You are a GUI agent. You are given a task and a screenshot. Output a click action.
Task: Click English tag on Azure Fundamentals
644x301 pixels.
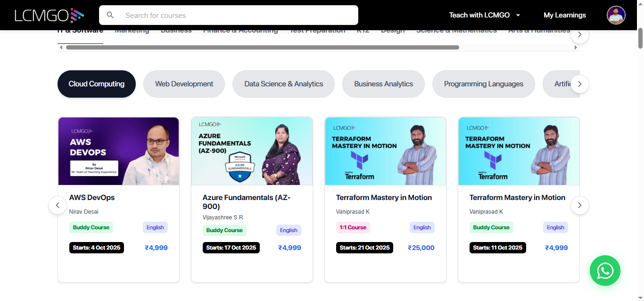(x=289, y=230)
